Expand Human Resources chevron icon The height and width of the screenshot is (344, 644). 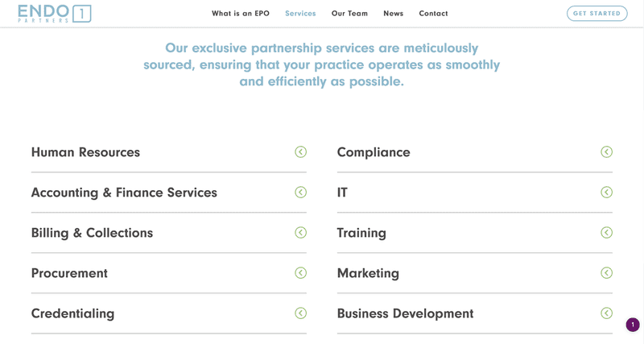(x=300, y=152)
